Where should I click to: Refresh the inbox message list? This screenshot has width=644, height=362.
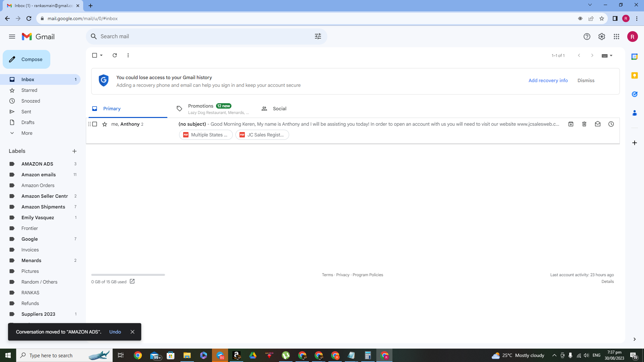[x=115, y=55]
